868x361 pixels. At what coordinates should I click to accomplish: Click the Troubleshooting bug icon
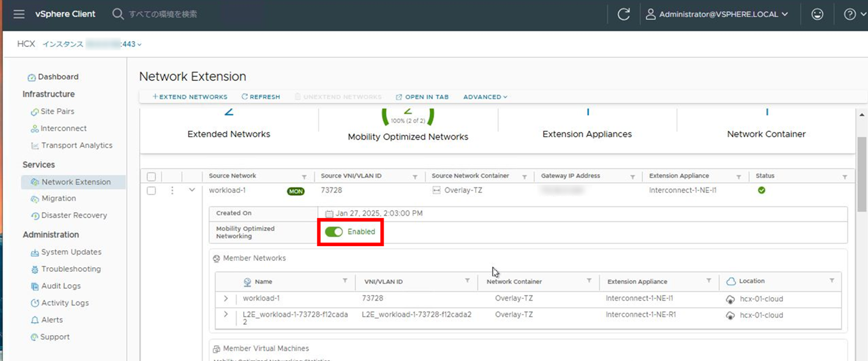(35, 270)
